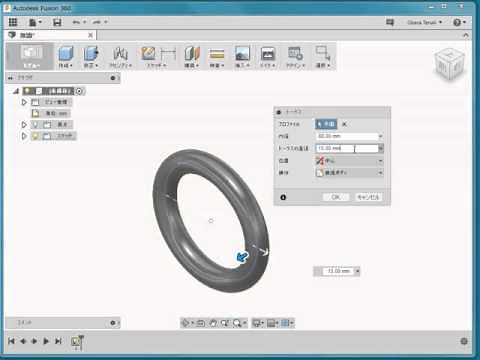Open the notifications chat icon
The height and width of the screenshot is (360, 480).
(390, 22)
